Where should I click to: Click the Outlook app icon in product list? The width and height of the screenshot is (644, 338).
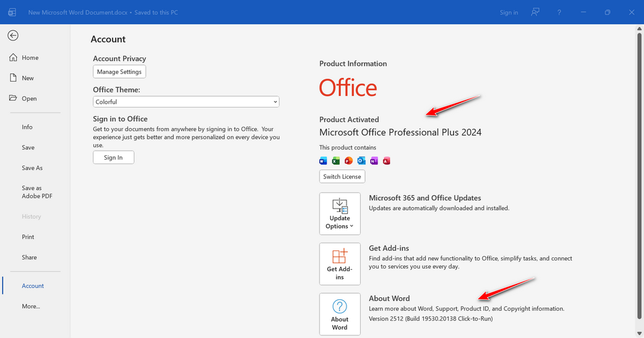(x=361, y=160)
